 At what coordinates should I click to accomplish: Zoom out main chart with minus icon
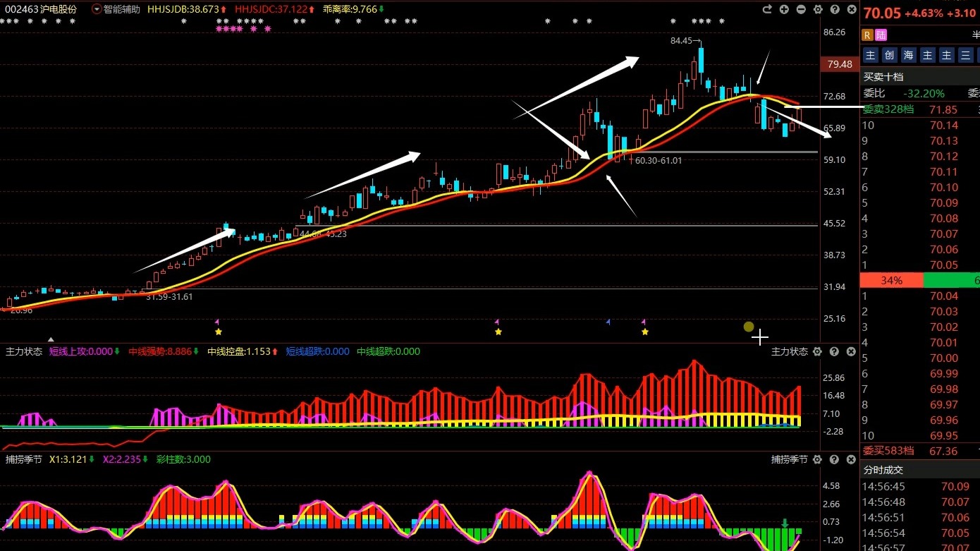click(x=801, y=9)
